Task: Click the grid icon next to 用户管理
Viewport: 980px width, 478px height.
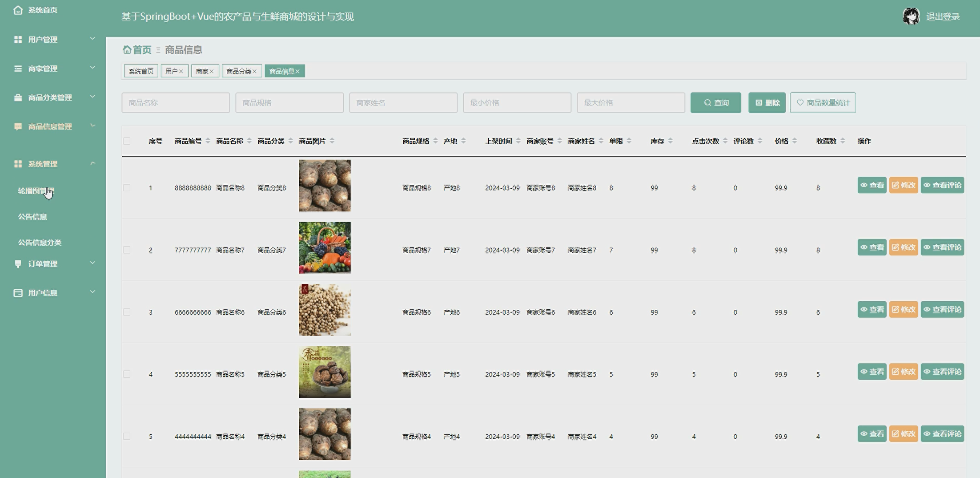Action: pyautogui.click(x=18, y=40)
